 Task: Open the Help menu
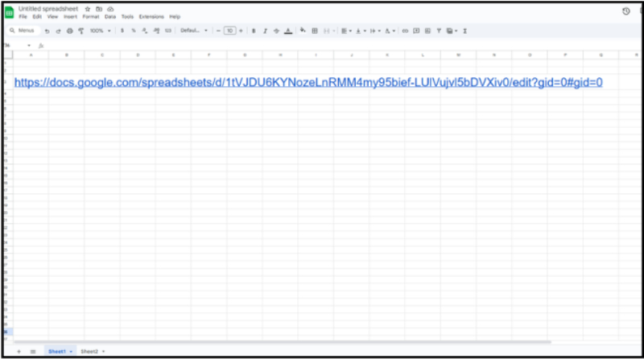(x=175, y=17)
